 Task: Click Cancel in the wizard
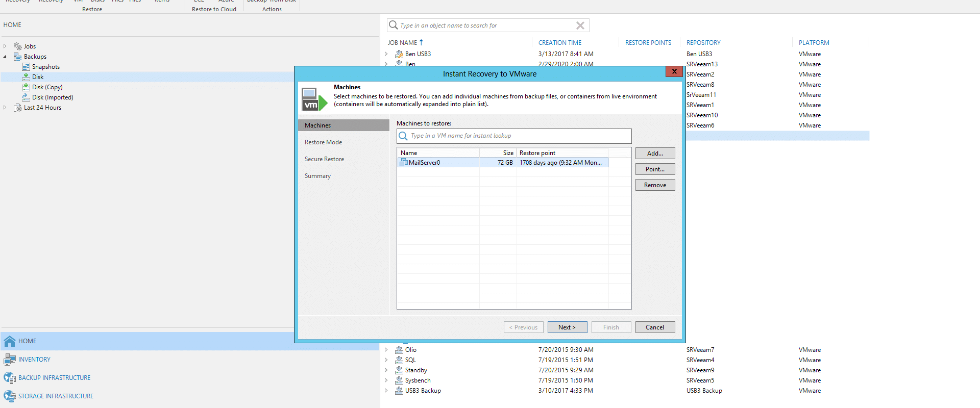pos(655,327)
